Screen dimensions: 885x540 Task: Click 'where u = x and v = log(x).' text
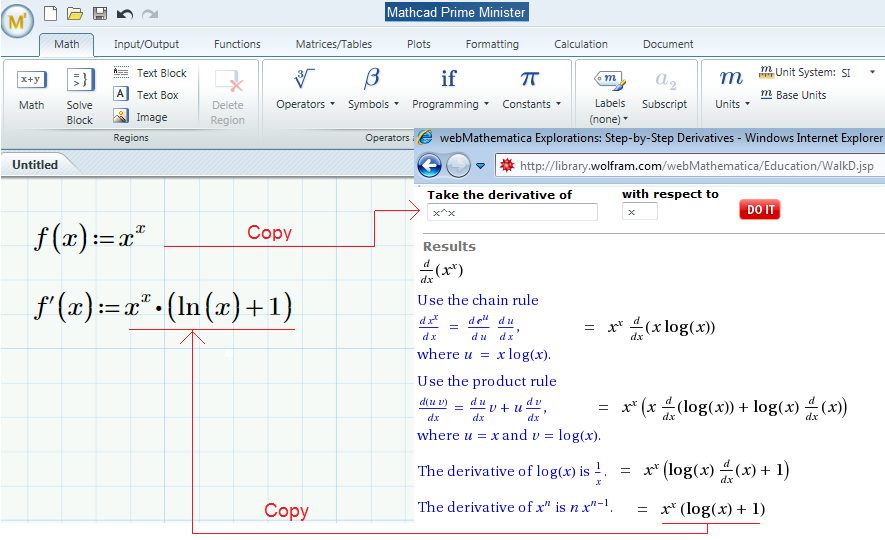click(x=509, y=436)
